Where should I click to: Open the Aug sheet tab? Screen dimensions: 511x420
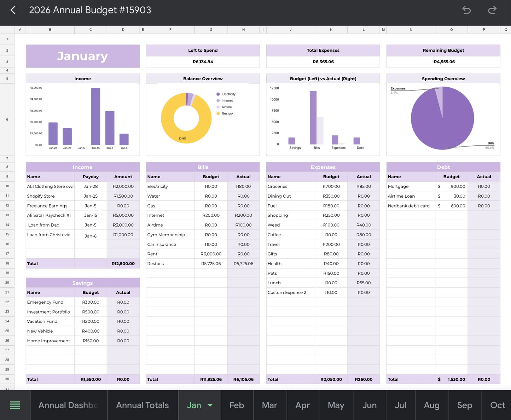click(x=431, y=405)
